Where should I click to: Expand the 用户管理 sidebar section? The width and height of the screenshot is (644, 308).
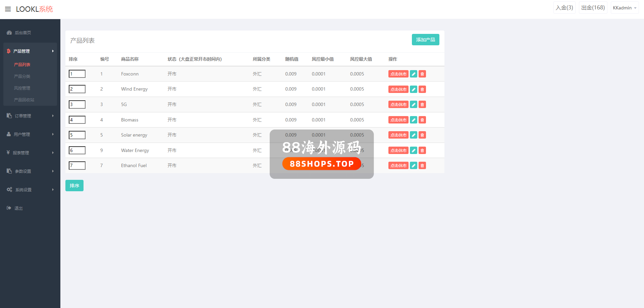tap(30, 134)
